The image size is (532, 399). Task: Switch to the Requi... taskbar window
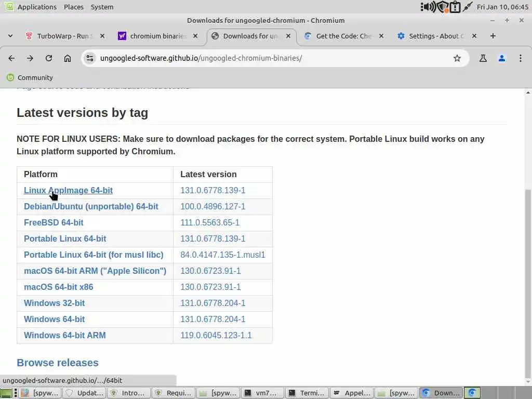174,393
